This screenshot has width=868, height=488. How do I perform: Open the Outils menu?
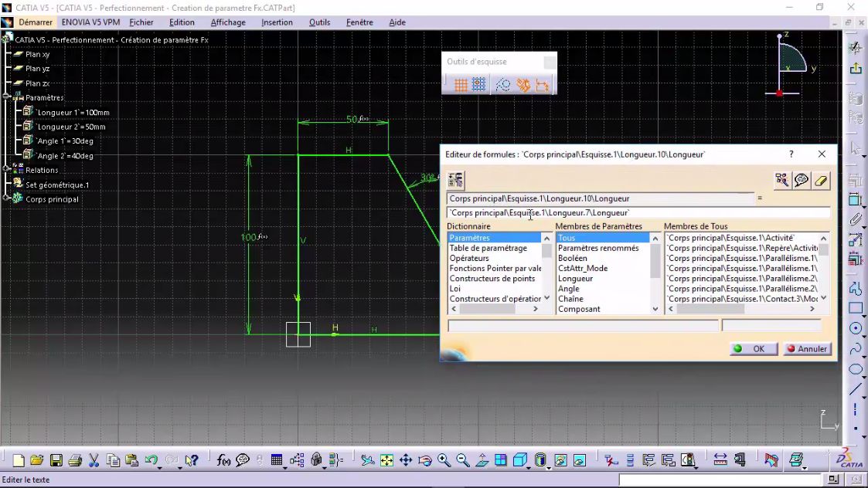click(x=319, y=22)
